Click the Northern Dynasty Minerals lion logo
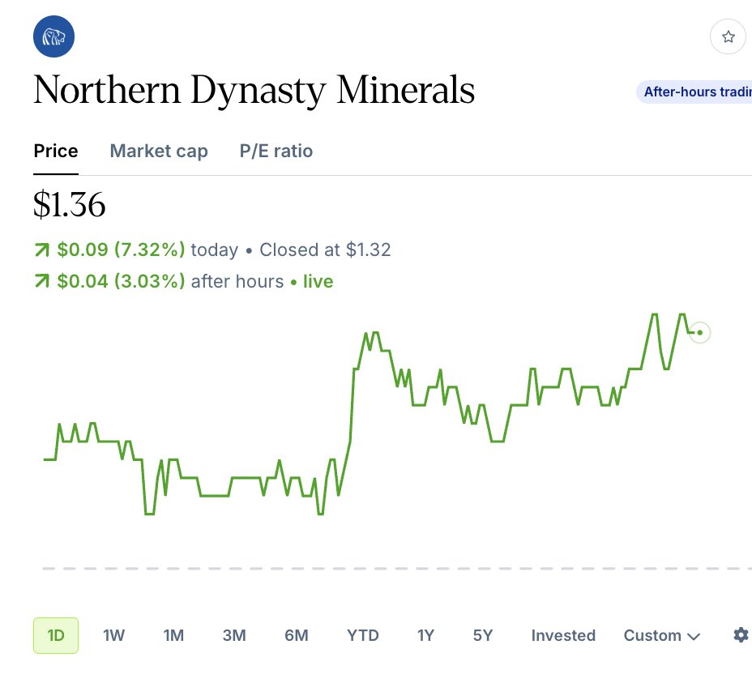The height and width of the screenshot is (700, 752). point(53,36)
